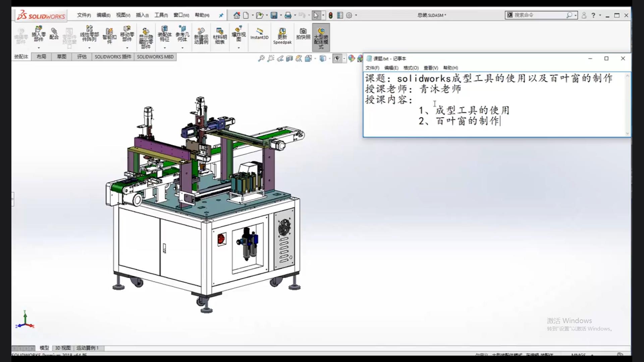644x362 pixels.
Task: Click the Edit Appearance color ball icon
Action: [351, 59]
